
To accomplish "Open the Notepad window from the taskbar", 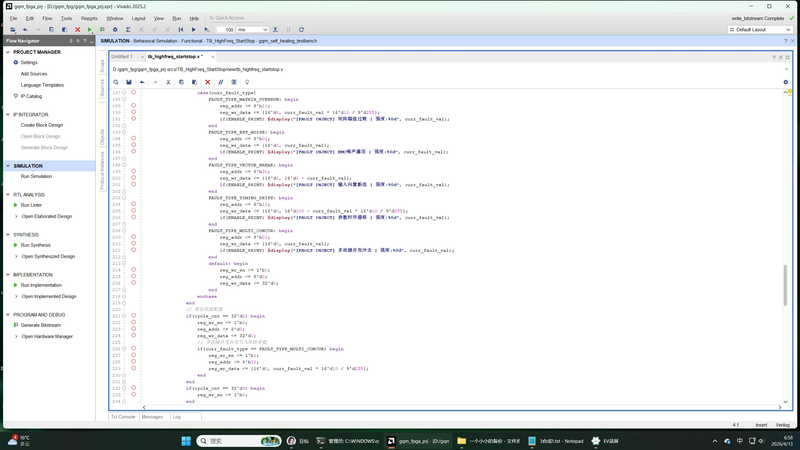I will 555,441.
